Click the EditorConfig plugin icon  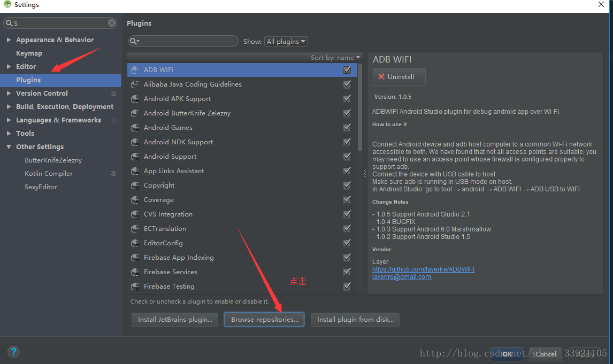pyautogui.click(x=135, y=243)
